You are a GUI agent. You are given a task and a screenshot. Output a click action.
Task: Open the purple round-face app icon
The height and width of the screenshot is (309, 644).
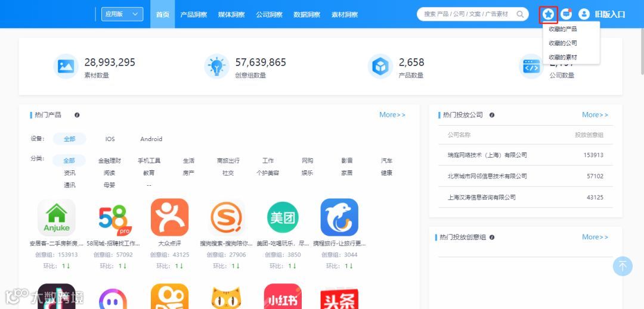point(113,298)
